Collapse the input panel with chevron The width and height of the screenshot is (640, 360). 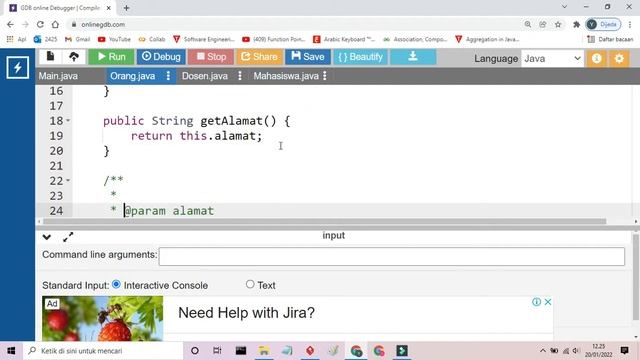[47, 237]
